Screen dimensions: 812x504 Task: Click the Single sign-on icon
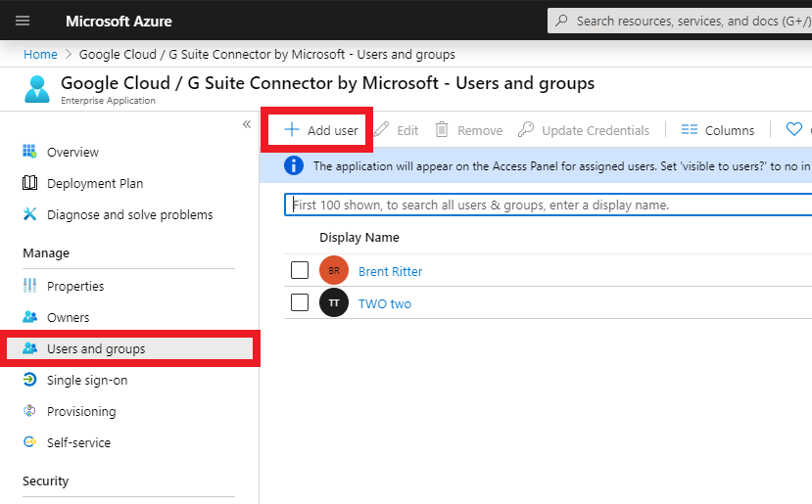coord(29,380)
